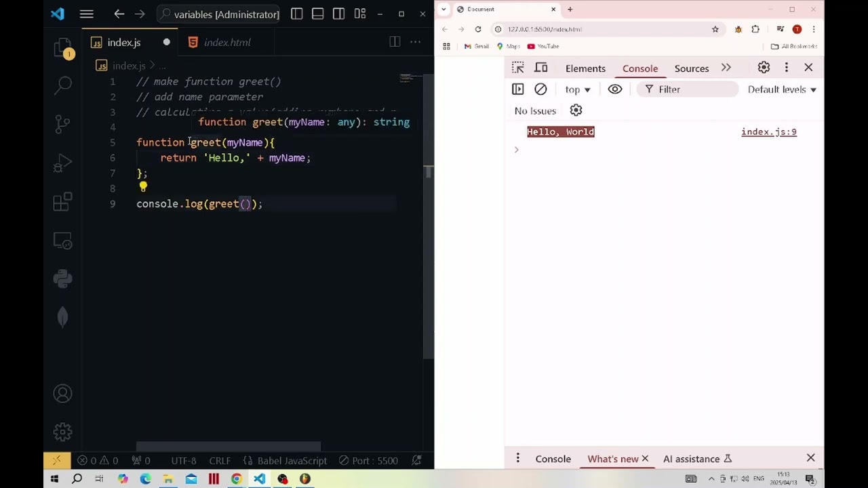Expand the breadcrumb ellipsis after index.js
Image resolution: width=868 pixels, height=488 pixels.
(162, 66)
